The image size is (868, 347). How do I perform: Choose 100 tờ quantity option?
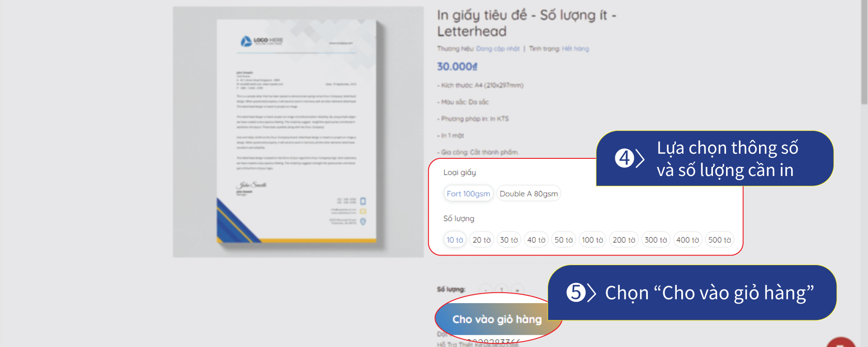(592, 240)
